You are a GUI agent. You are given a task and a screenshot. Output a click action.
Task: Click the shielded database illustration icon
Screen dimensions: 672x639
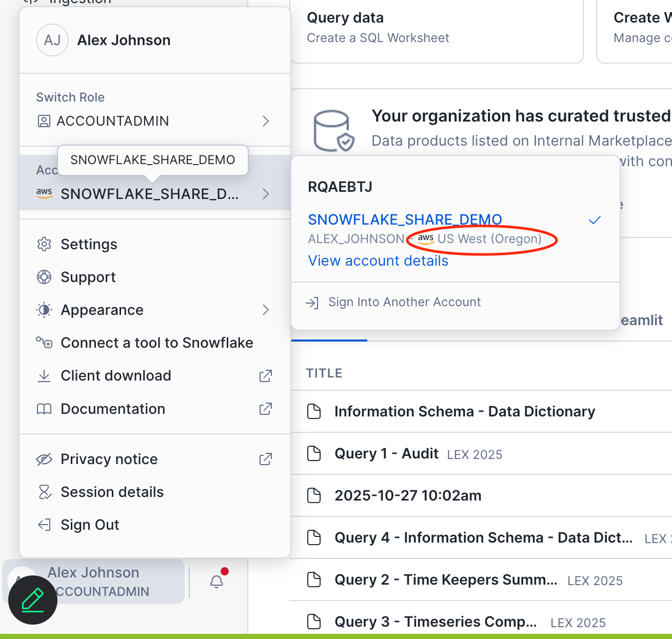pyautogui.click(x=334, y=130)
